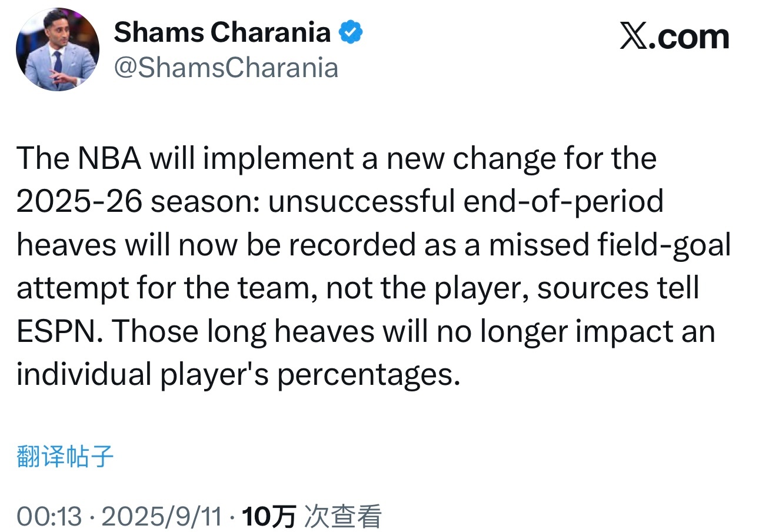This screenshot has height=532, width=759.
Task: Click the "2025-26 season" text
Action: [138, 202]
